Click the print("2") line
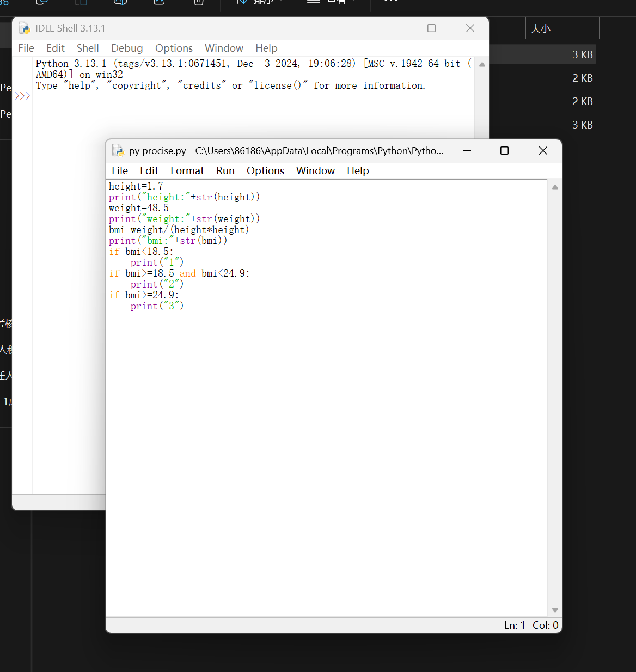This screenshot has width=636, height=672. 157,284
